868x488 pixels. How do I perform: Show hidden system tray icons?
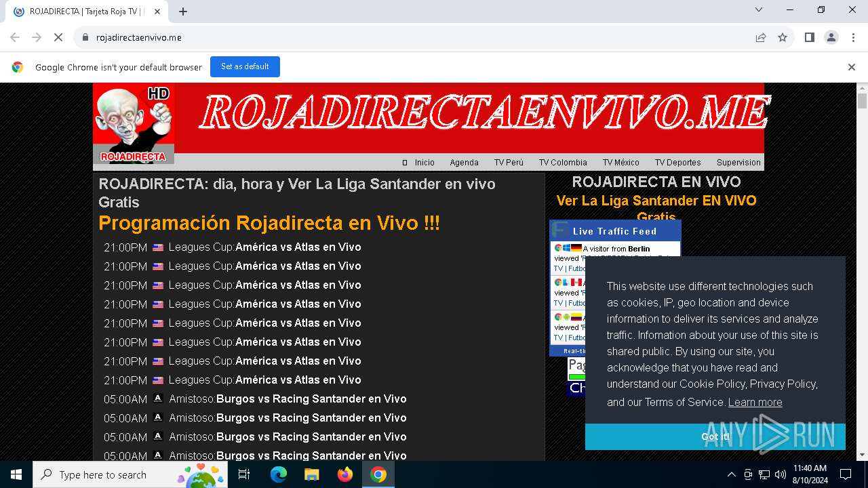[731, 474]
